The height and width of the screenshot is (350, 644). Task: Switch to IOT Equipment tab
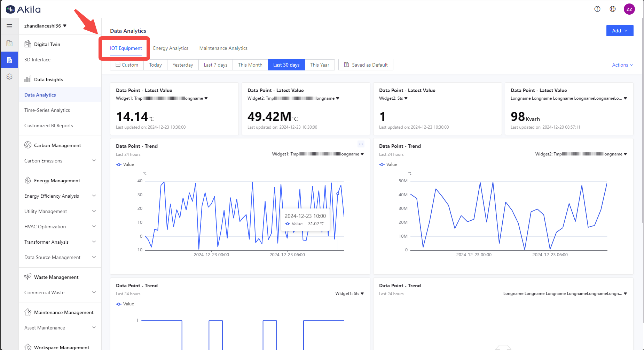126,48
